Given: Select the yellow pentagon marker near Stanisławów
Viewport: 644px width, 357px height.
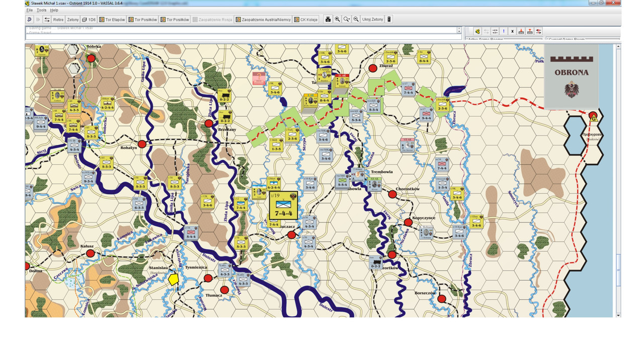Looking at the screenshot, I should (174, 279).
